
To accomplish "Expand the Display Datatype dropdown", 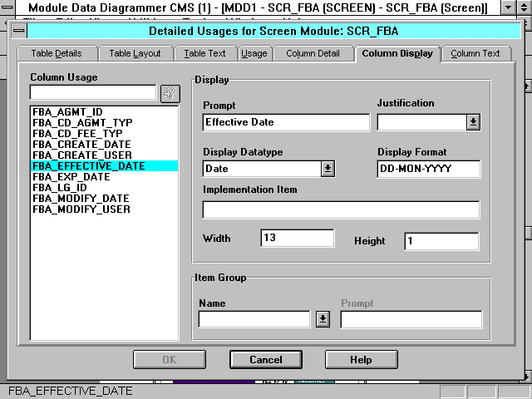I will (328, 169).
